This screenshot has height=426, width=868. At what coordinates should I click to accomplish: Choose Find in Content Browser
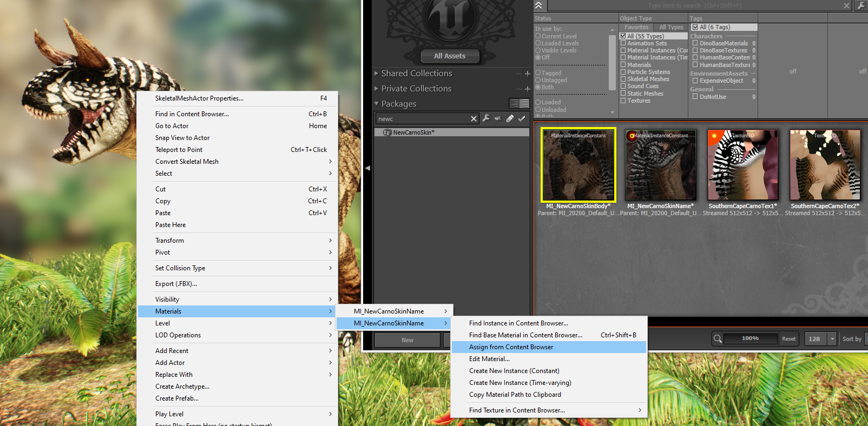tap(238, 114)
